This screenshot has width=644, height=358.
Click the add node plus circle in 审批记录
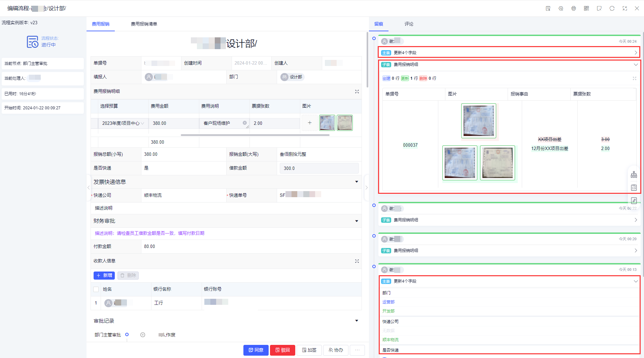(143, 335)
